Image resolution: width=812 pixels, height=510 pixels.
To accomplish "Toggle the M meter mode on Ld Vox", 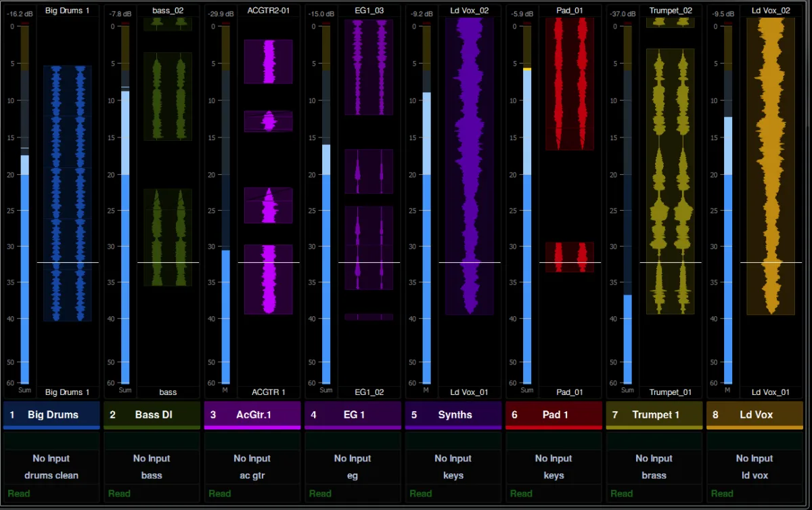I will 728,390.
